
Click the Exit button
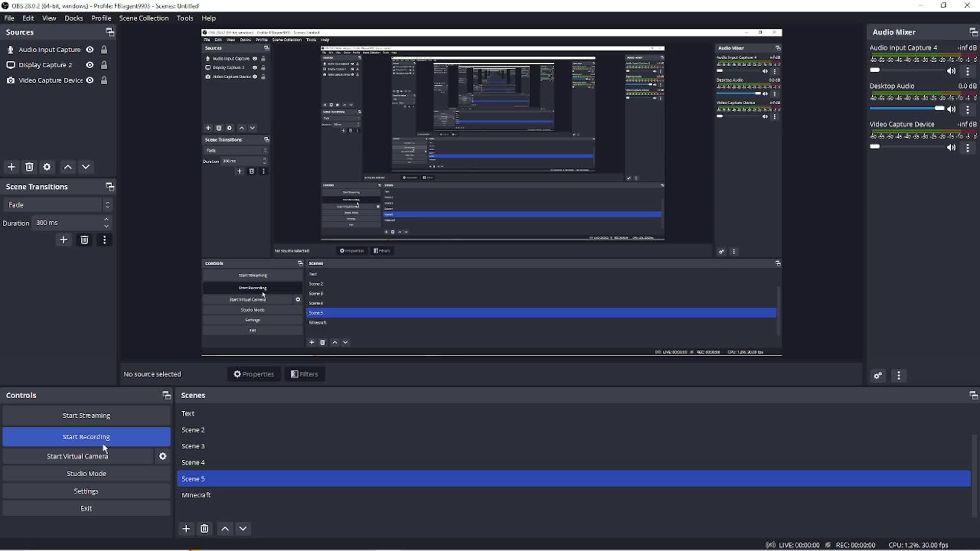tap(86, 508)
